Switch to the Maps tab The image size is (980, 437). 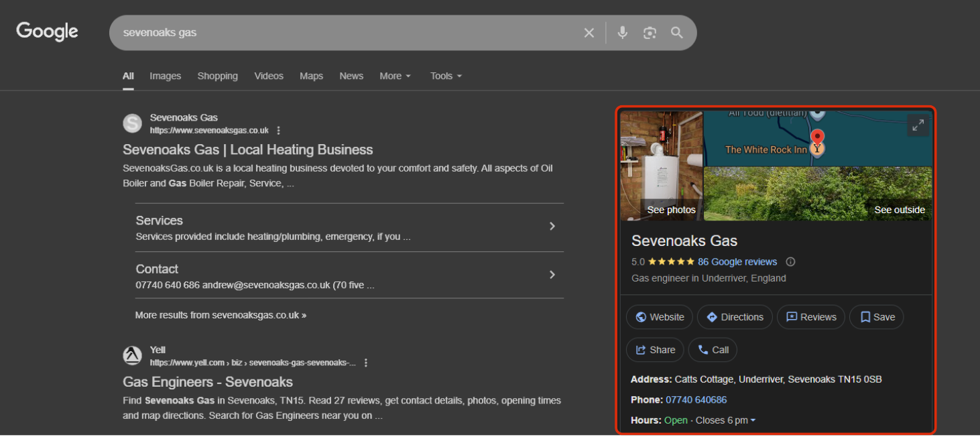[x=311, y=76]
